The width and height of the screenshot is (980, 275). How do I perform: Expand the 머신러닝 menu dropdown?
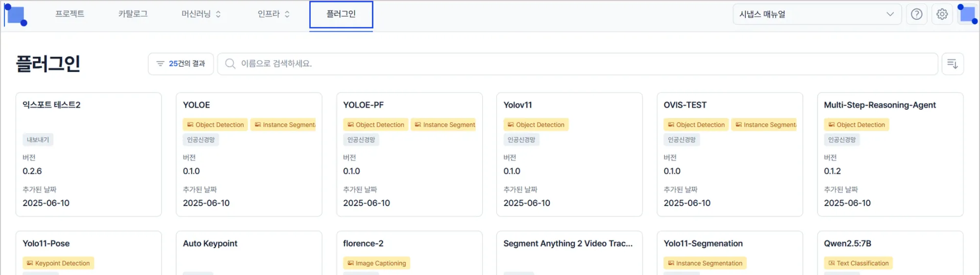pyautogui.click(x=201, y=14)
